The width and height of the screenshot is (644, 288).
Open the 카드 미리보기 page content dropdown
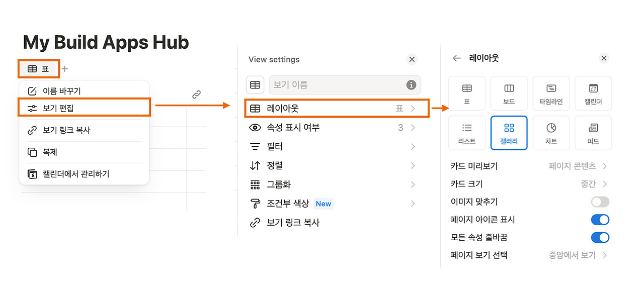(578, 166)
